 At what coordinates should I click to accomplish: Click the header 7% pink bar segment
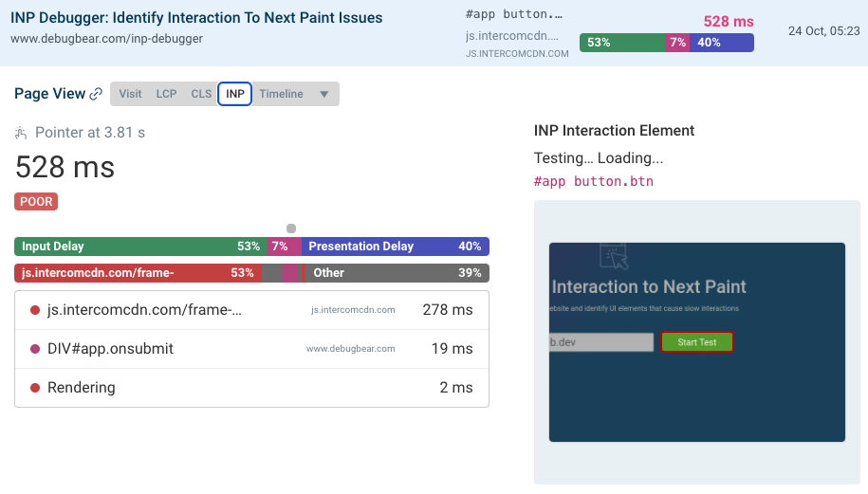point(677,43)
